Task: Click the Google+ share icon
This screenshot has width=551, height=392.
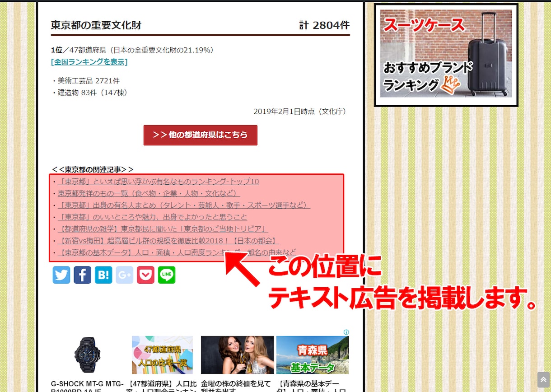Action: coord(125,275)
